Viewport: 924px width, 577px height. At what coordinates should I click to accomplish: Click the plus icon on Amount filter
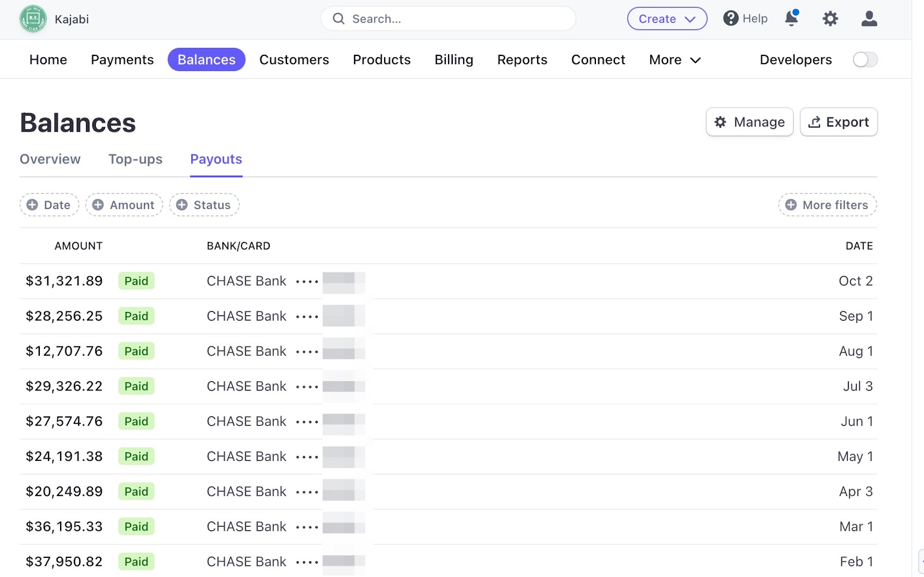point(98,205)
